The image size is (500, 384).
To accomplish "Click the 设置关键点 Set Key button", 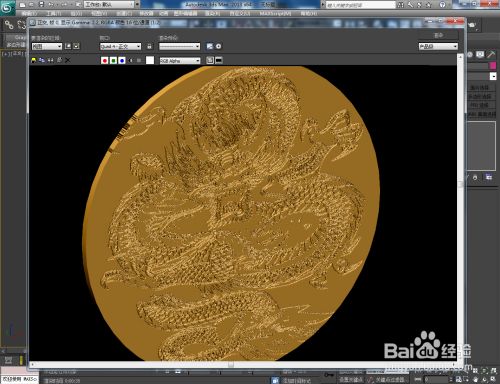I will point(351,380).
